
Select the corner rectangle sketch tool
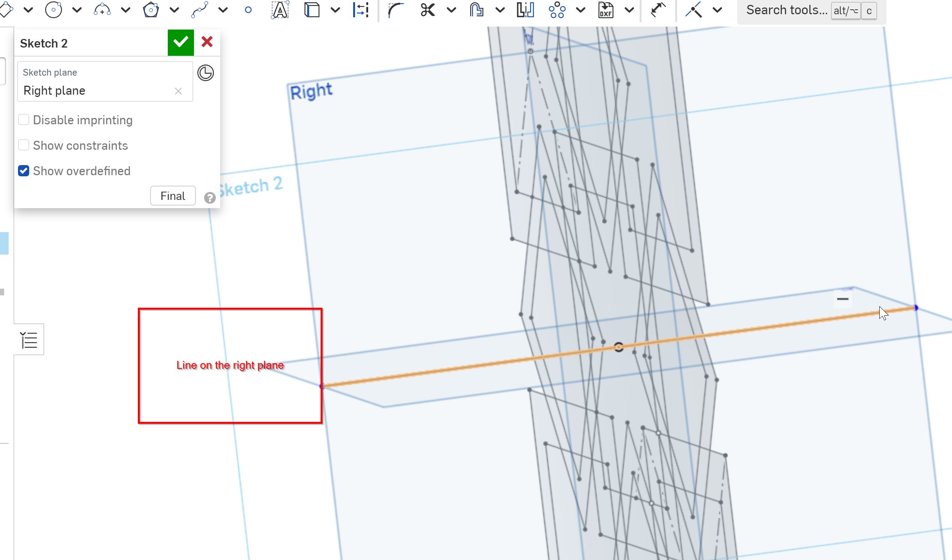(6, 10)
